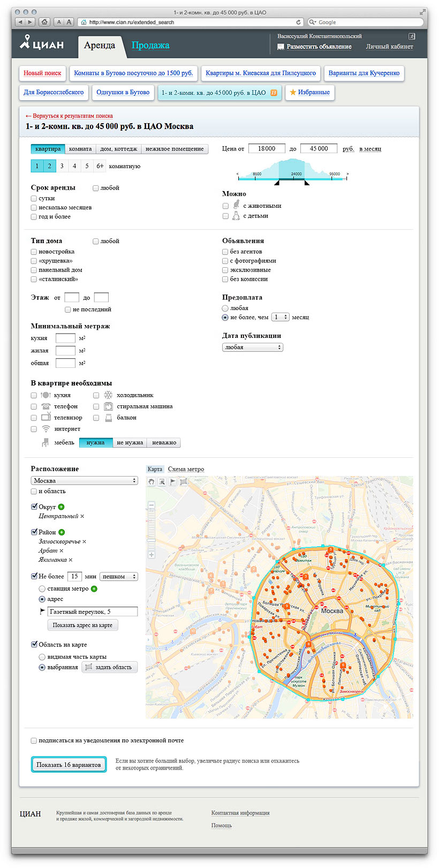Select 'видимая часть карты' radio button
Viewport: 439px width, 868px height.
pos(42,657)
